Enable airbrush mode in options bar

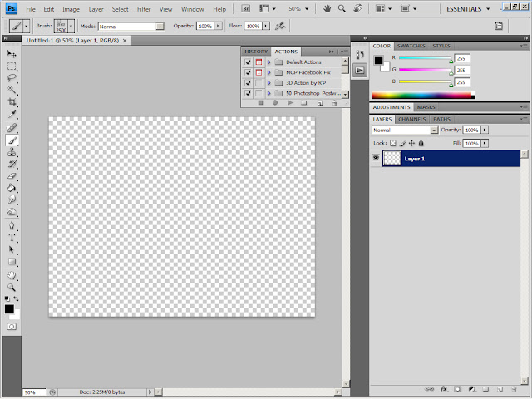pos(280,26)
